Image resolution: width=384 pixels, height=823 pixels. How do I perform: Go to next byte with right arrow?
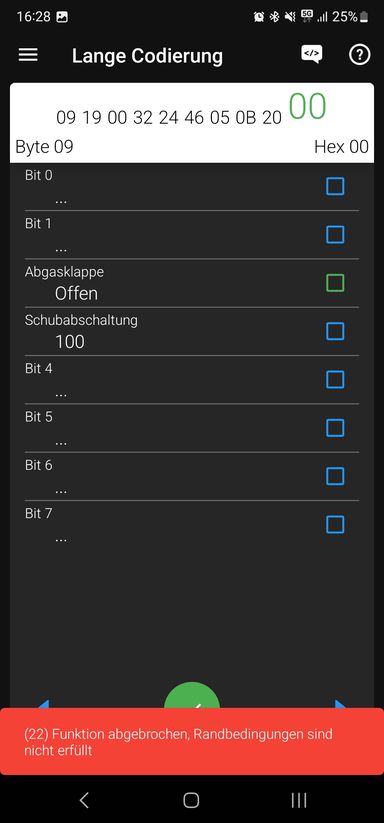pyautogui.click(x=341, y=703)
